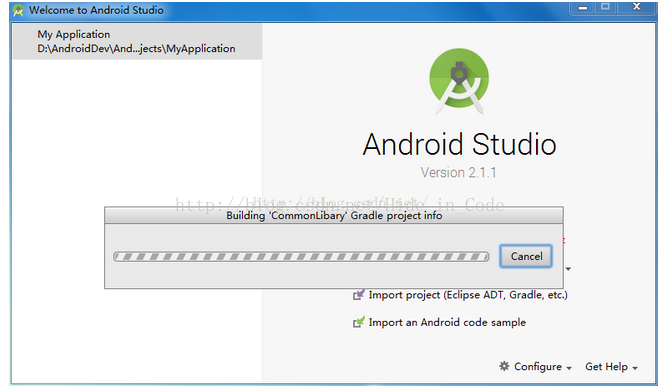Click the Import project icon
This screenshot has width=661, height=389.
point(359,295)
